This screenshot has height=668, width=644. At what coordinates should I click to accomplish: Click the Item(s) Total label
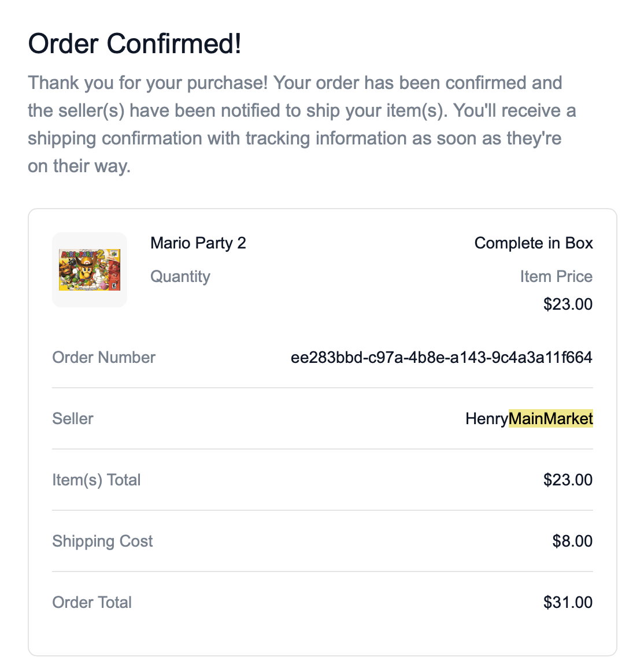click(96, 480)
